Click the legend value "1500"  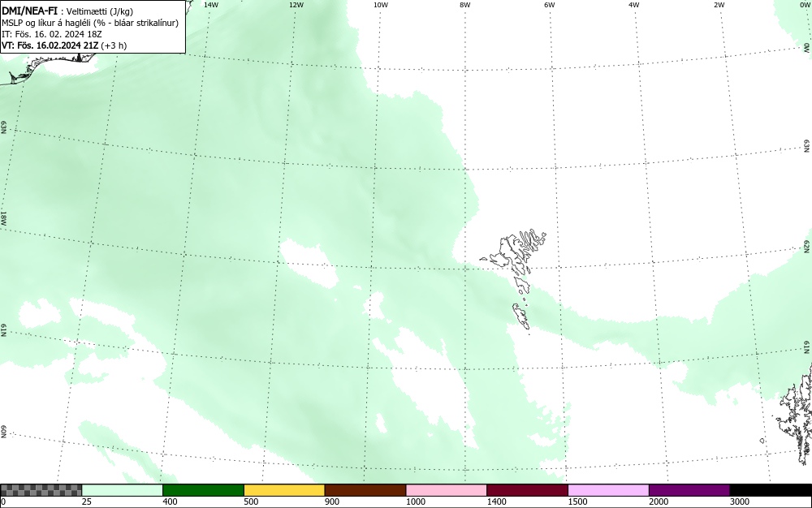click(x=577, y=502)
